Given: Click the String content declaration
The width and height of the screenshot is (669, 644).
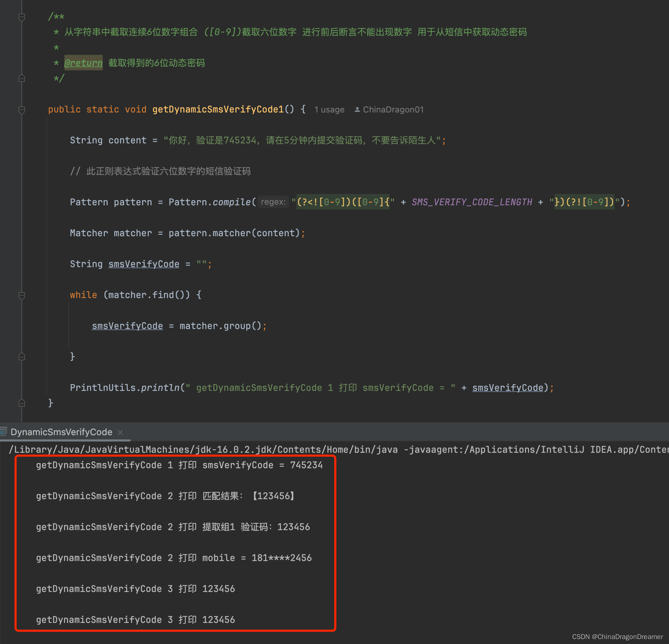Looking at the screenshot, I should point(258,140).
